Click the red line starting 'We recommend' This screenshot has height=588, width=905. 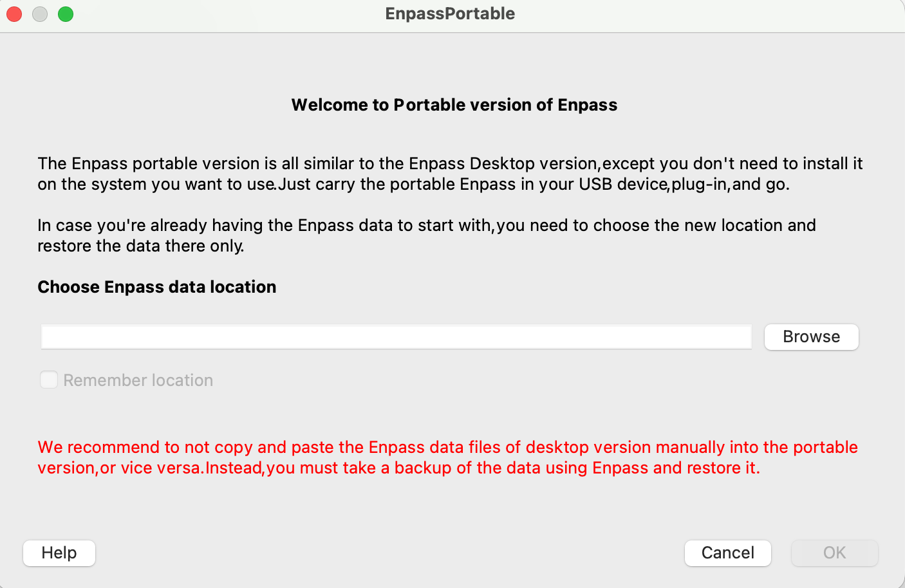point(447,447)
